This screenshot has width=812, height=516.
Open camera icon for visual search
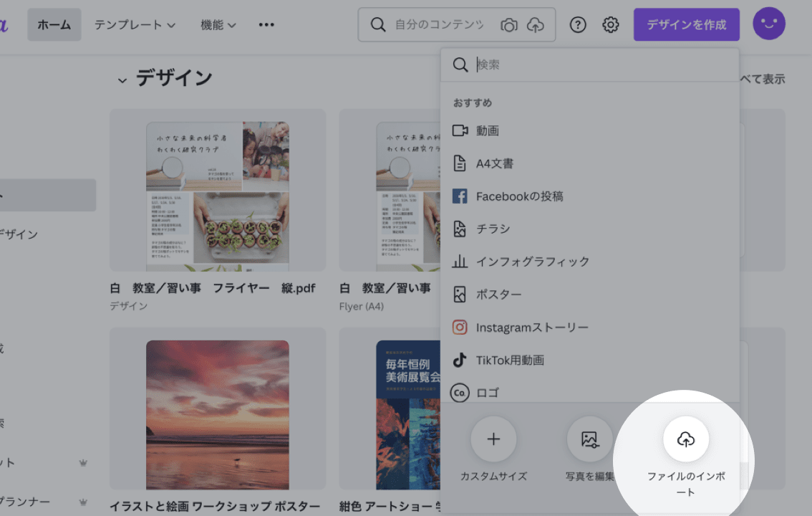click(508, 24)
